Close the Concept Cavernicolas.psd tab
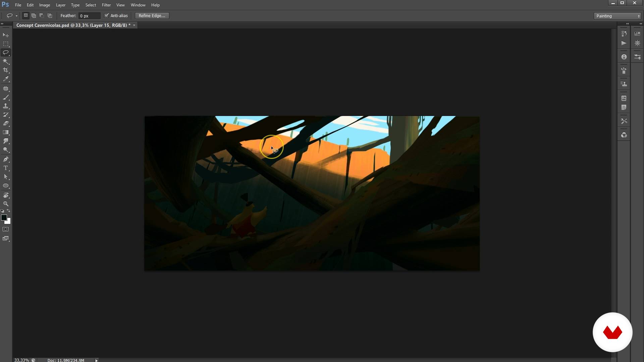644x362 pixels. 134,25
